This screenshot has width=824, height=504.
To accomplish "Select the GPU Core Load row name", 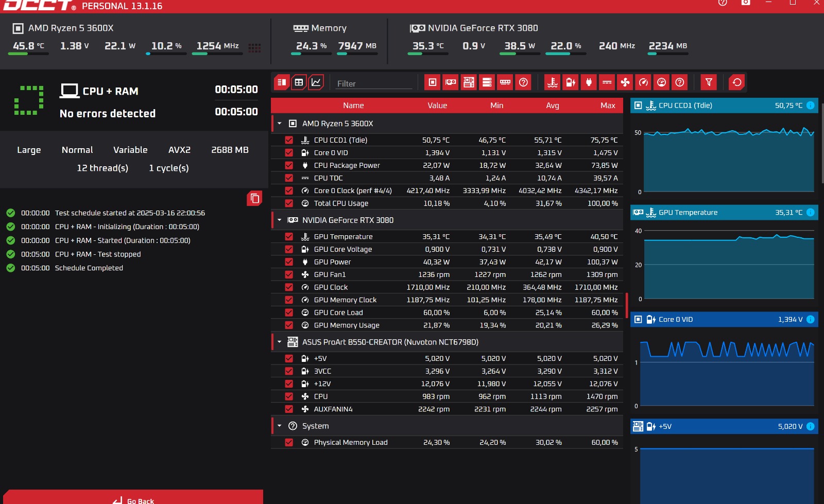I will pos(338,312).
